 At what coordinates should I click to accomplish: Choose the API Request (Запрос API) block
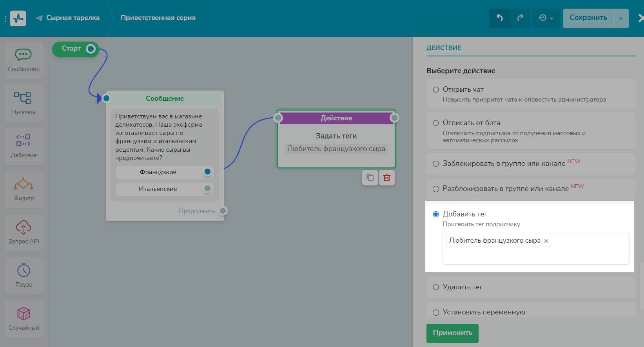[x=24, y=232]
